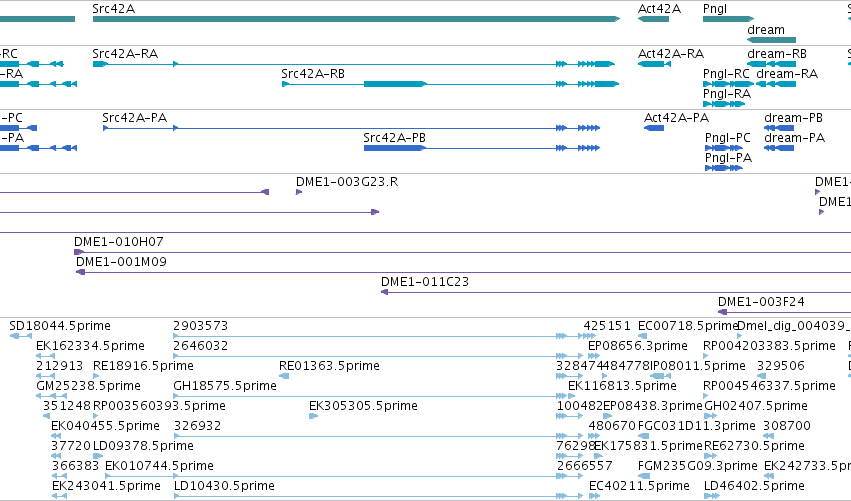Click the DME1-010H07 clone label

[118, 242]
